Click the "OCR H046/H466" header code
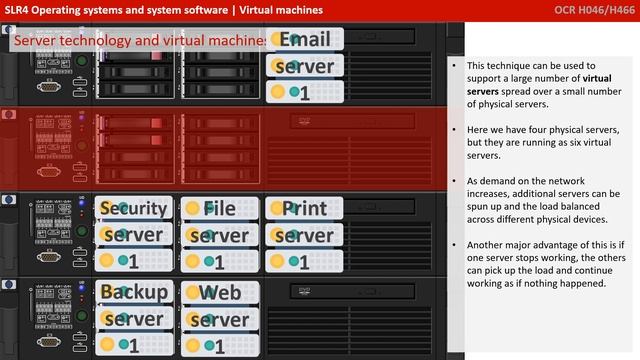The image size is (640, 360). (x=594, y=10)
